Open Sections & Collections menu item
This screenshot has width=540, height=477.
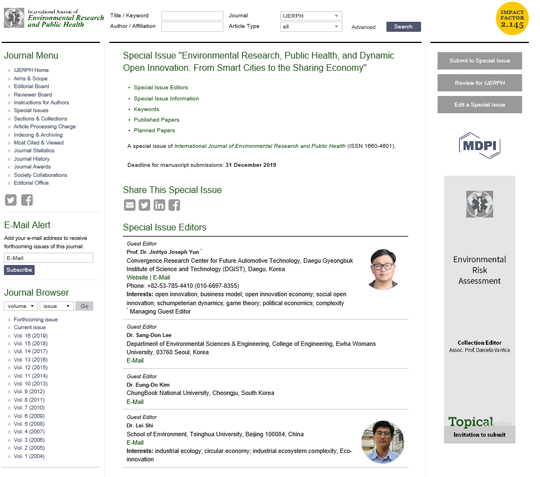click(x=40, y=118)
